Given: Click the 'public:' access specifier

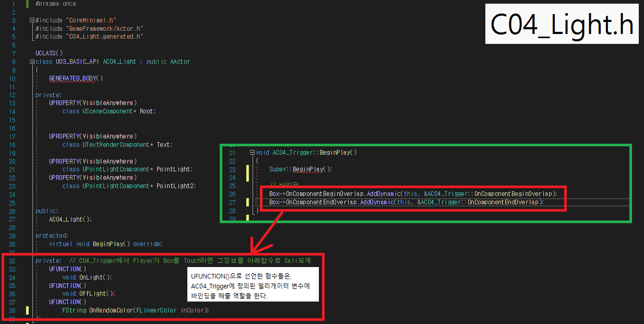Looking at the screenshot, I should [47, 211].
